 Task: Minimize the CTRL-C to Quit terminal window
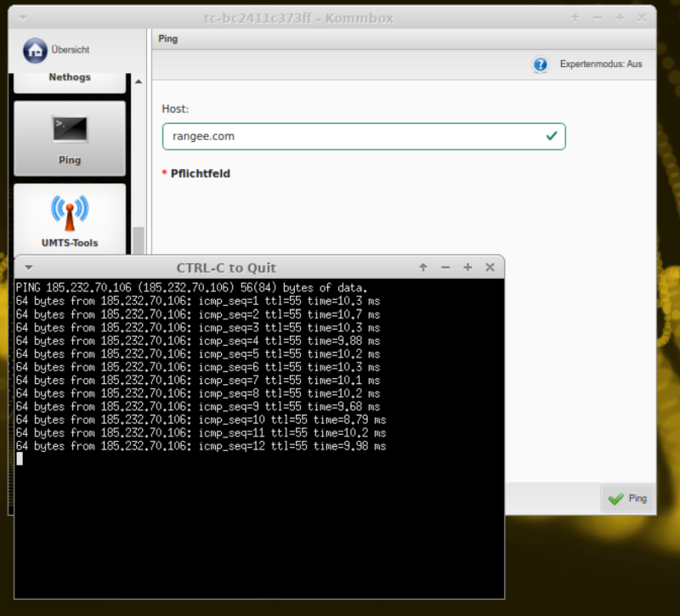click(445, 268)
